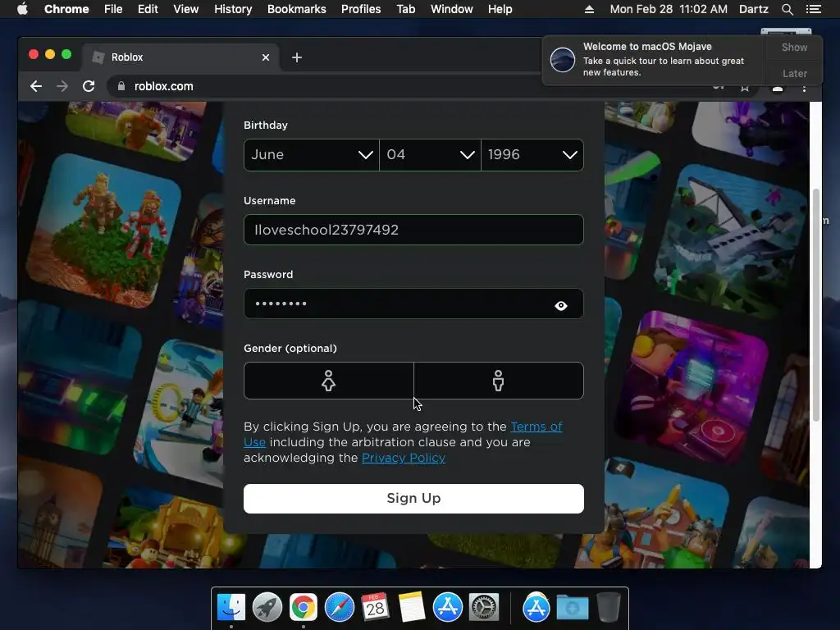Click the Roblox tab favicon
This screenshot has height=630, width=840.
click(x=98, y=57)
